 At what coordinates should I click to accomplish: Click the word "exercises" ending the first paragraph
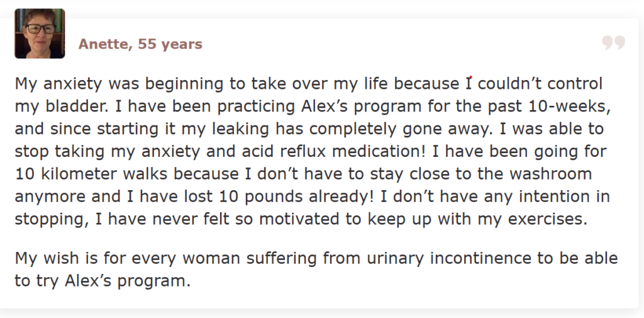(546, 218)
